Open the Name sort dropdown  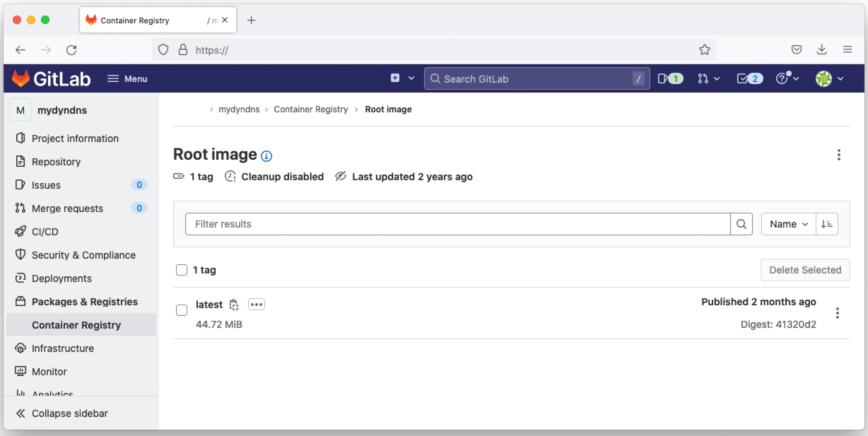click(788, 224)
